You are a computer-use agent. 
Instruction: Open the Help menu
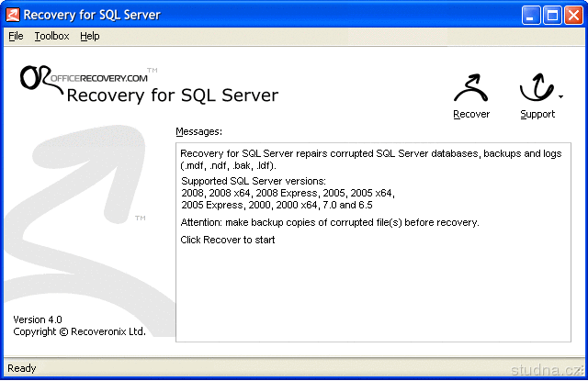pos(90,36)
